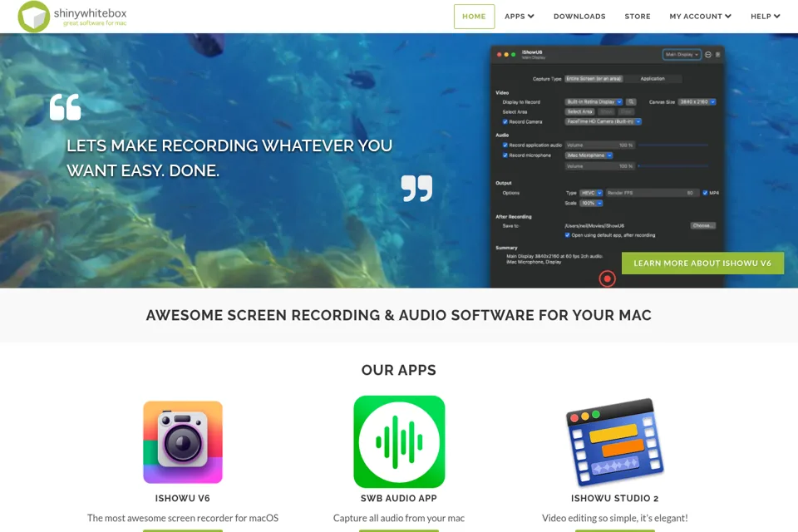Click the yellow minimize dot of iShowU6 window
Screen dimensions: 798x532
[506, 55]
